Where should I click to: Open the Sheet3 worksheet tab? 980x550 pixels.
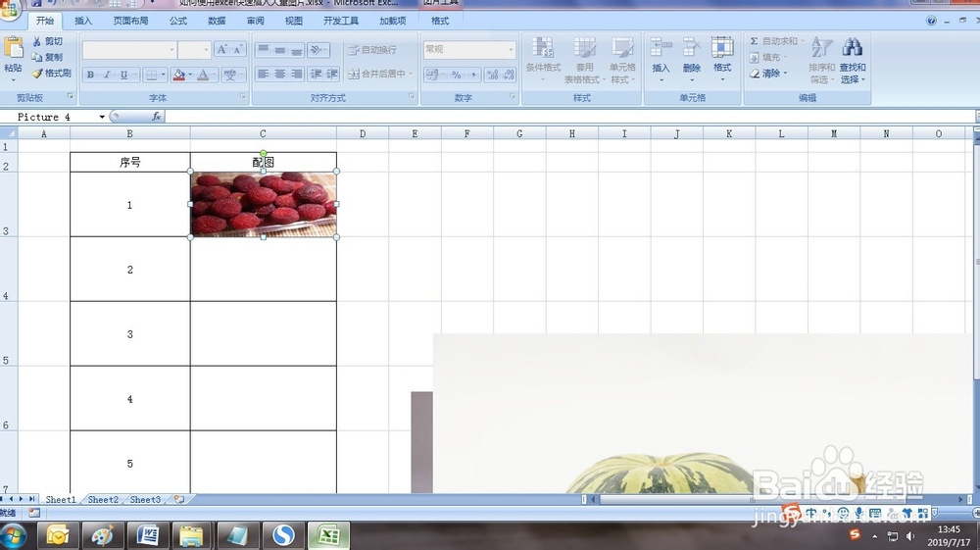point(145,499)
